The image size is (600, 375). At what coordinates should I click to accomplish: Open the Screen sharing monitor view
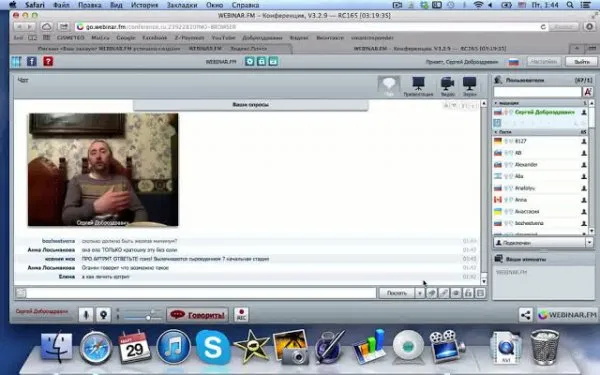tap(470, 86)
